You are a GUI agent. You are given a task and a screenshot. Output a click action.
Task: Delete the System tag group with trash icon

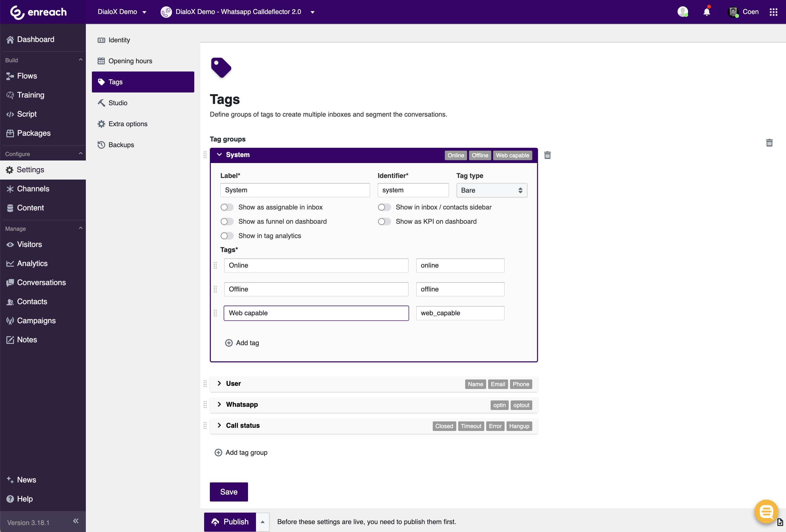pos(547,155)
